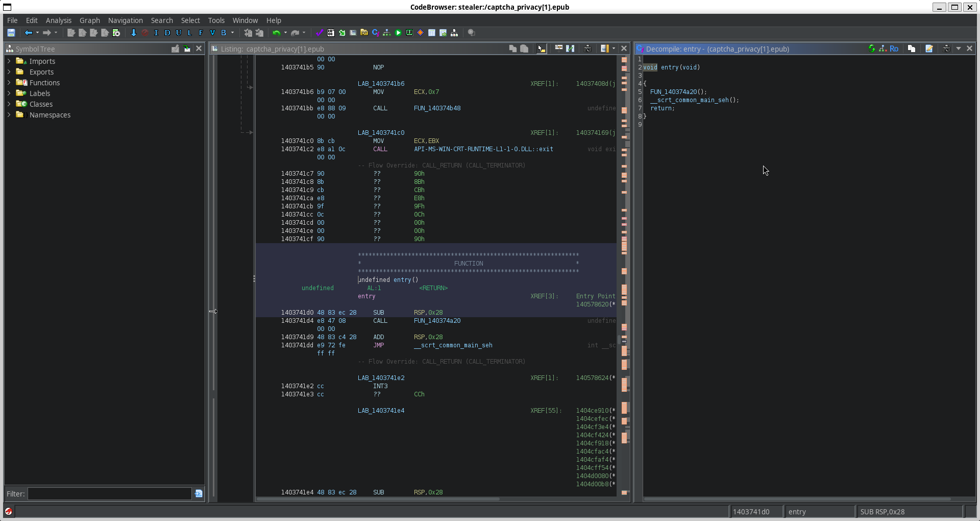Re-decompile using the green refresh icon

pos(871,49)
